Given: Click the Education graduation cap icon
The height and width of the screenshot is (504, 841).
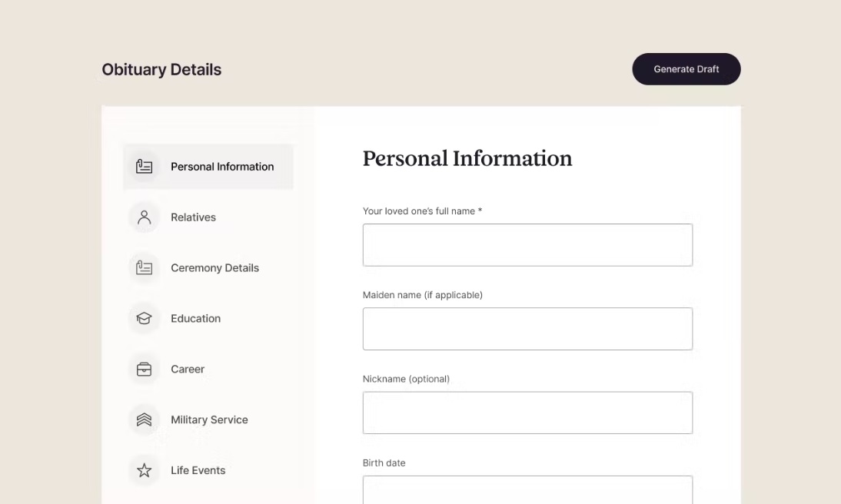Looking at the screenshot, I should tap(144, 319).
